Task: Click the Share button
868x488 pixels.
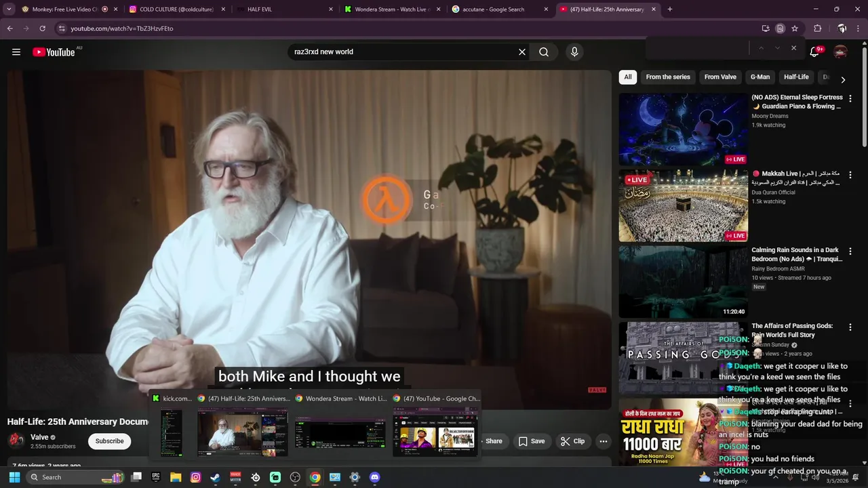Action: [x=494, y=441]
